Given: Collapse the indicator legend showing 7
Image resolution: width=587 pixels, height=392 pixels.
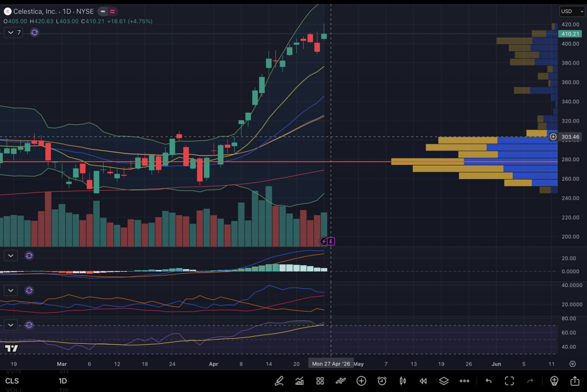Looking at the screenshot, I should pos(14,32).
